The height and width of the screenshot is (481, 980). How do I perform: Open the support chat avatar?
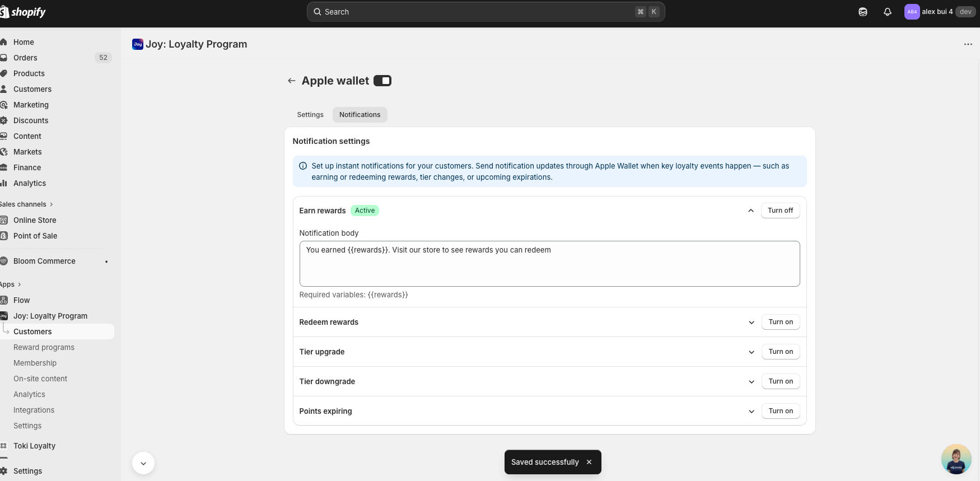point(956,459)
